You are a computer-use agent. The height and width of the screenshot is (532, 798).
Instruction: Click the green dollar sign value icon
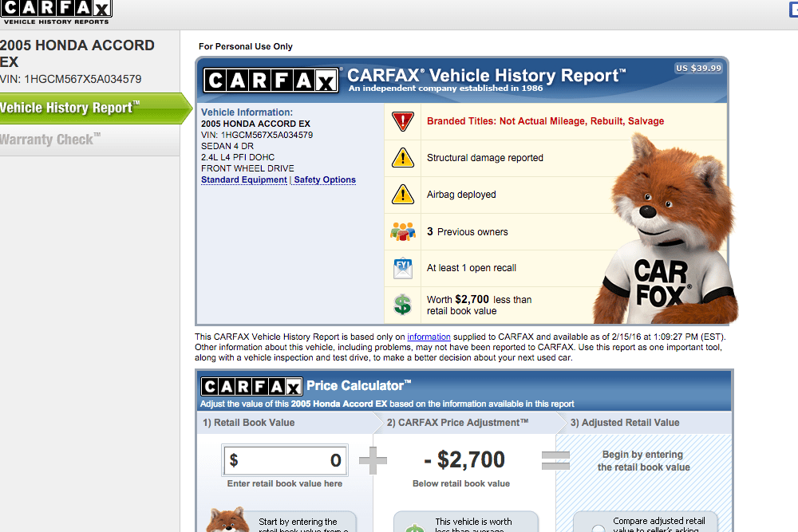point(402,305)
